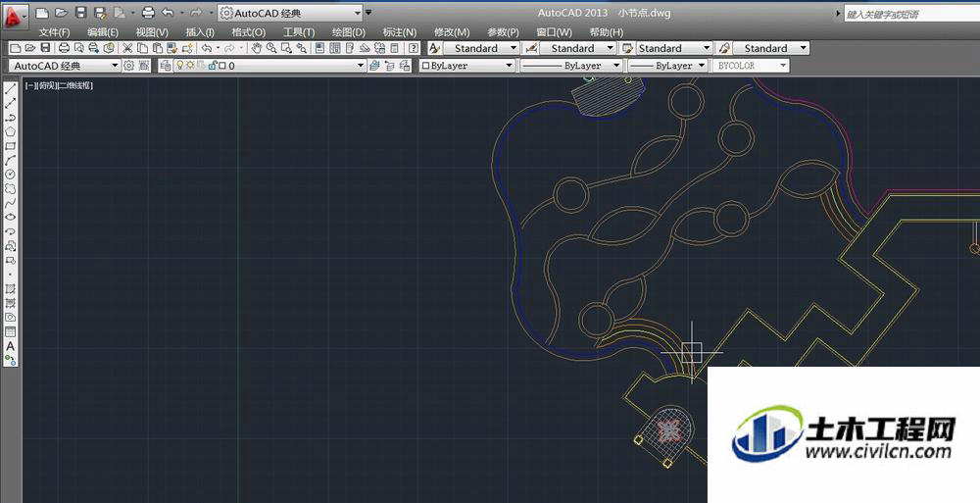Open the 文件(F) menu
980x503 pixels.
[x=54, y=32]
